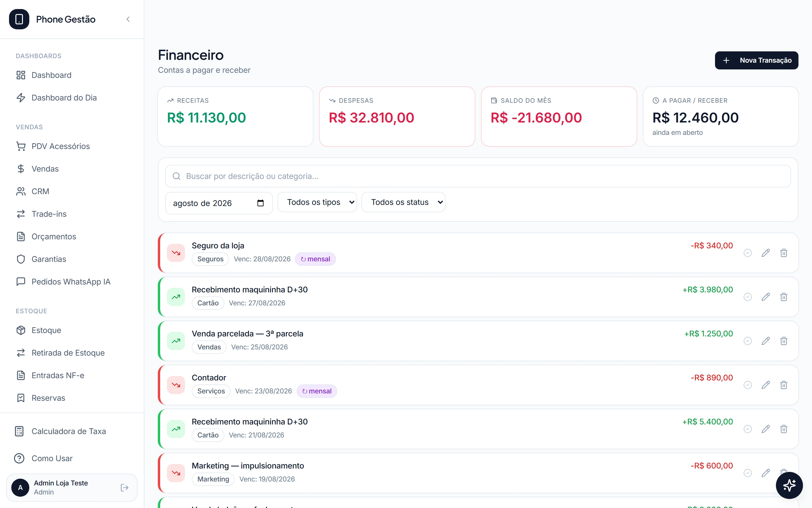Click the Seguros category tag
The height and width of the screenshot is (508, 812).
tap(210, 259)
